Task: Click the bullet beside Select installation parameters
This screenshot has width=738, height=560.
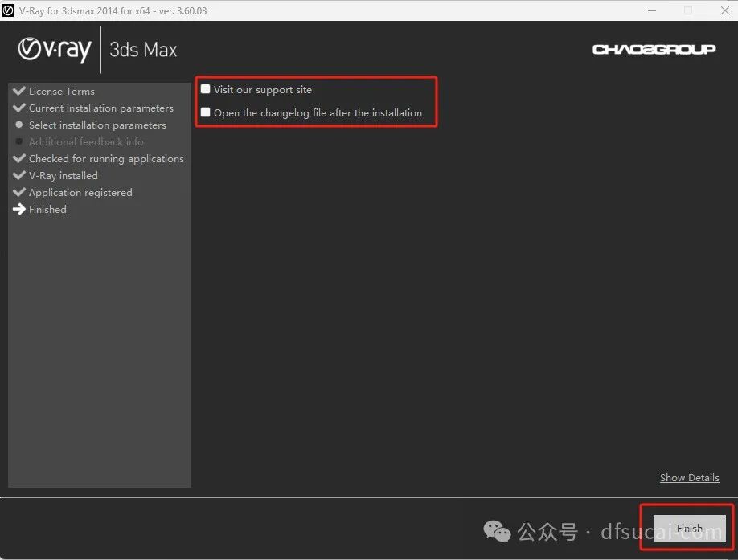Action: click(18, 125)
